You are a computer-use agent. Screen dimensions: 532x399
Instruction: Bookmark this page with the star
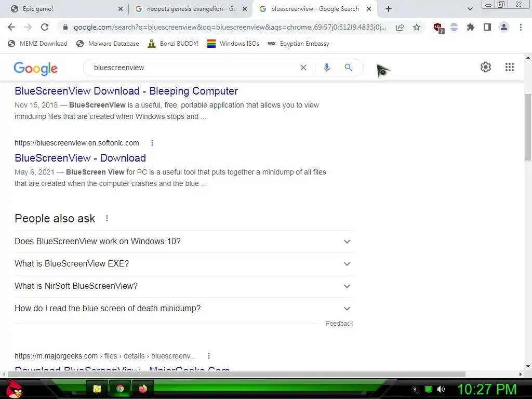(x=417, y=27)
